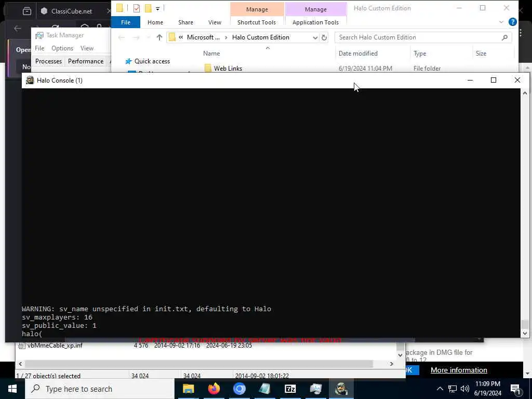
Task: Open 7-Zip from the taskbar
Action: (x=290, y=389)
